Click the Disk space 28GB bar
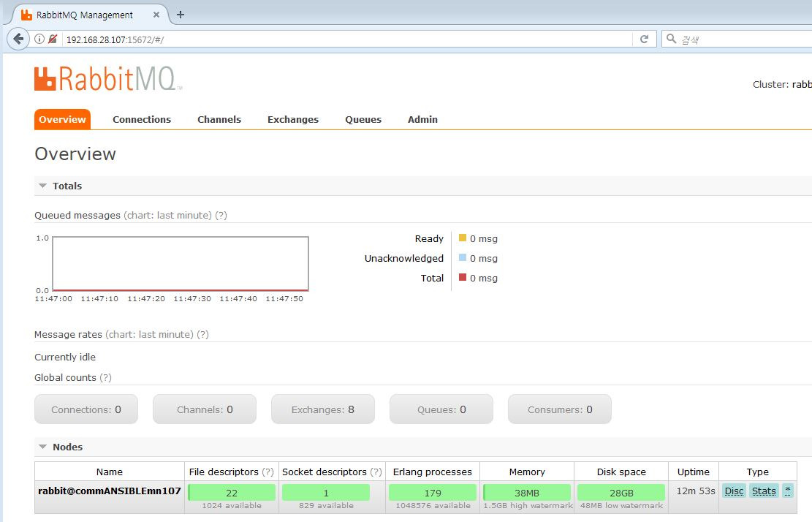Image resolution: width=812 pixels, height=522 pixels. click(x=621, y=493)
